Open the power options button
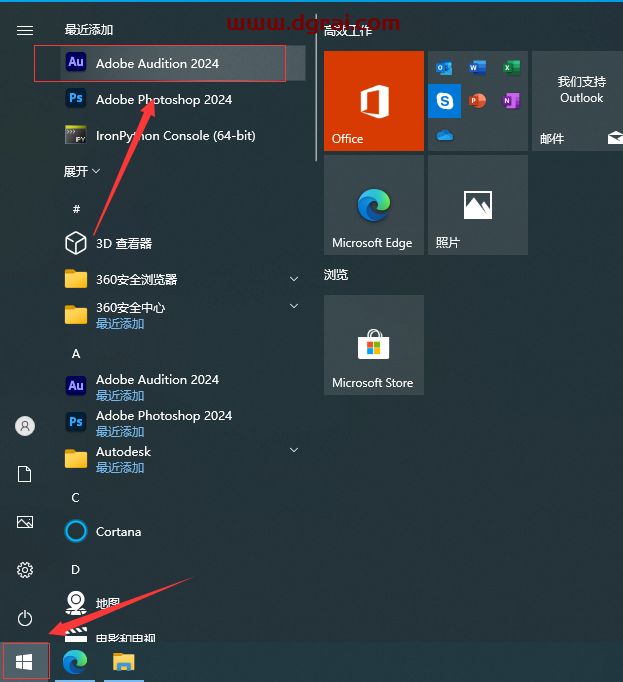 pos(25,618)
